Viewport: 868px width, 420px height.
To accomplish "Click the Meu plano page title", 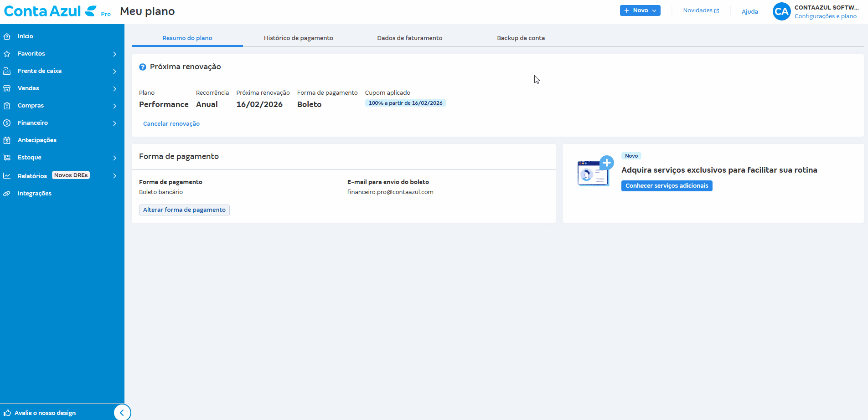I will (147, 11).
